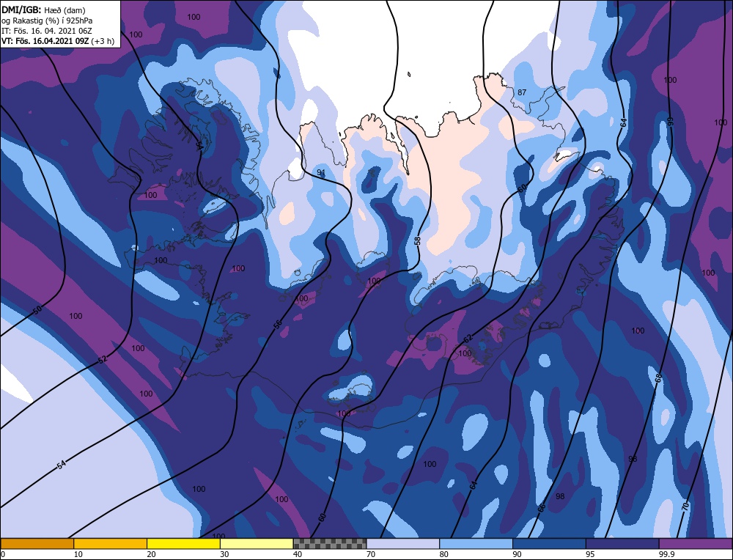Click the legend tick label "95"
Screen dimensions: 733x560
click(x=590, y=554)
